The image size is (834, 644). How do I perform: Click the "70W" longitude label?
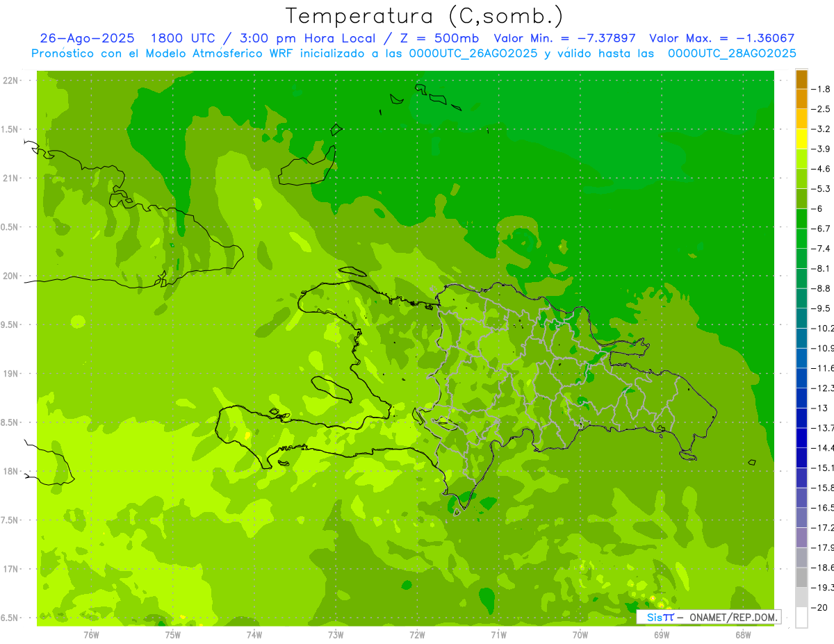tap(580, 634)
